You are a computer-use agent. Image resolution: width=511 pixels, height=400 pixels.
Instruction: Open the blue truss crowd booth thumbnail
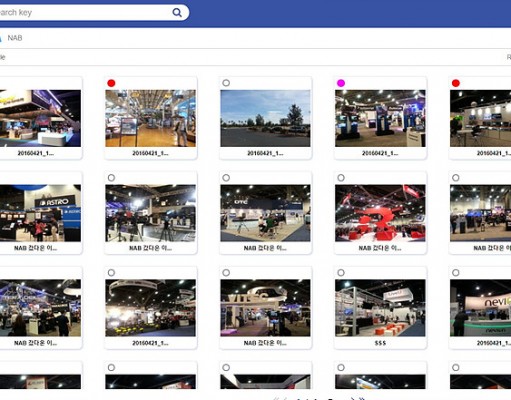(40, 308)
